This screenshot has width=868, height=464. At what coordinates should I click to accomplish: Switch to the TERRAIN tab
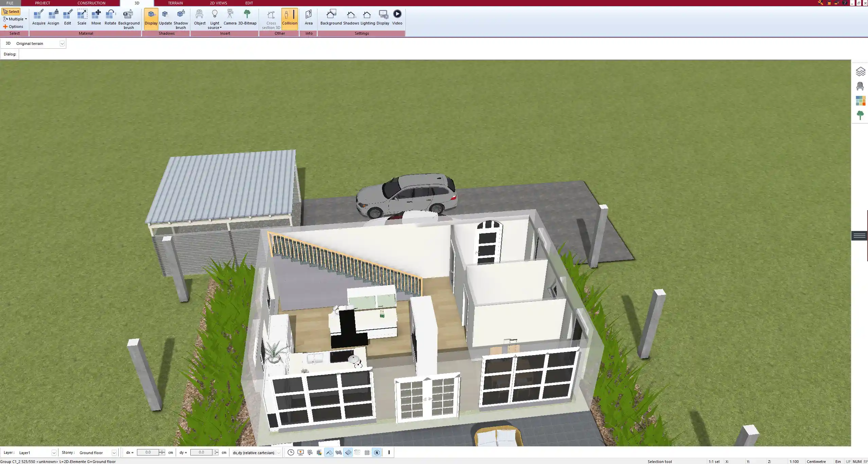coord(175,3)
